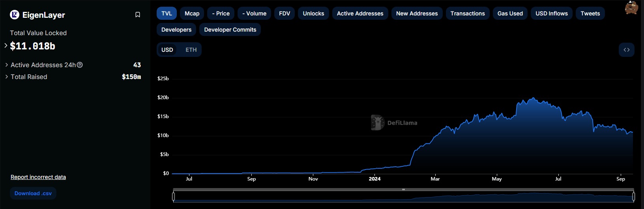644x209 pixels.
Task: Click the $20b label on the y-axis
Action: pyautogui.click(x=163, y=98)
